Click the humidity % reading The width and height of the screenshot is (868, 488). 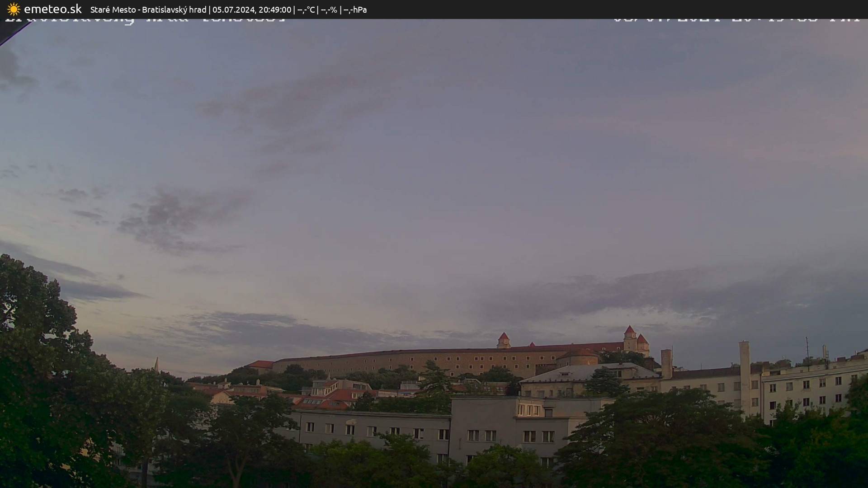(329, 9)
